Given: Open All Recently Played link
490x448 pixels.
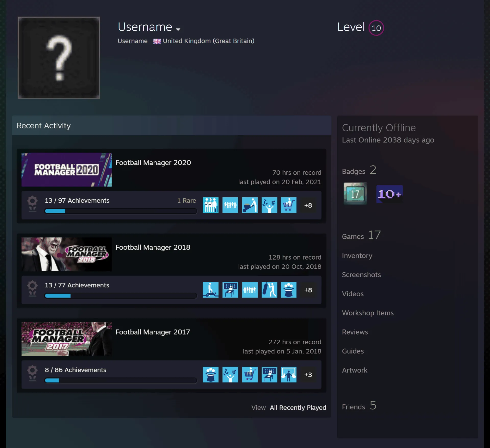Looking at the screenshot, I should 298,407.
